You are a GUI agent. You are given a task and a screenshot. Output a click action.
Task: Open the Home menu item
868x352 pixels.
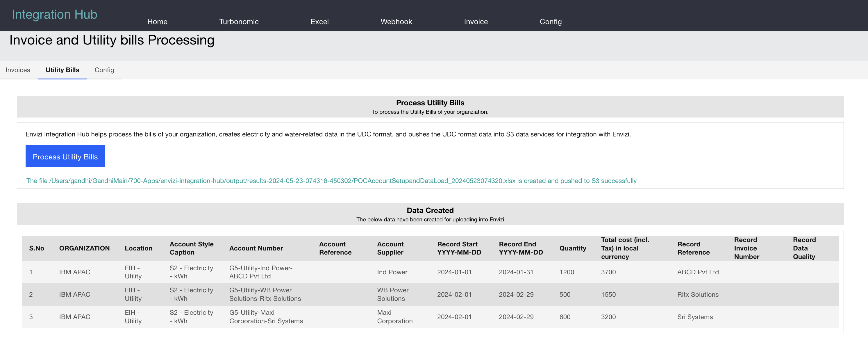point(157,22)
